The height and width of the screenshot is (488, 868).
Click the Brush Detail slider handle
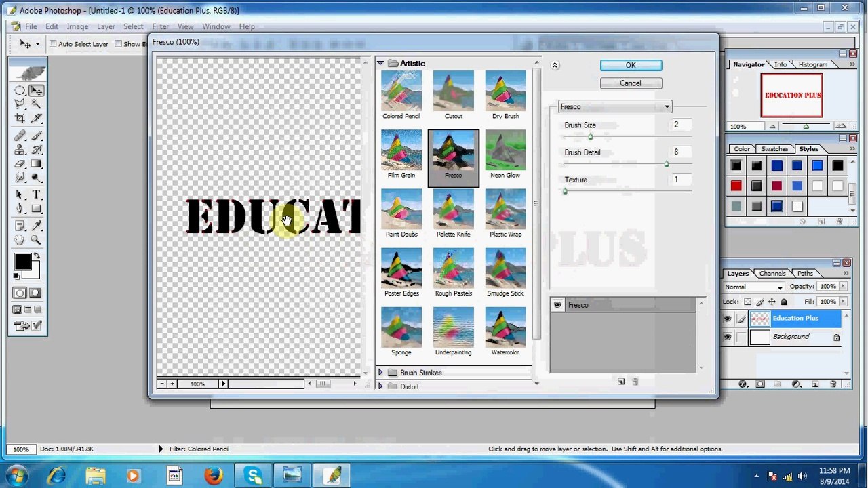pyautogui.click(x=667, y=164)
